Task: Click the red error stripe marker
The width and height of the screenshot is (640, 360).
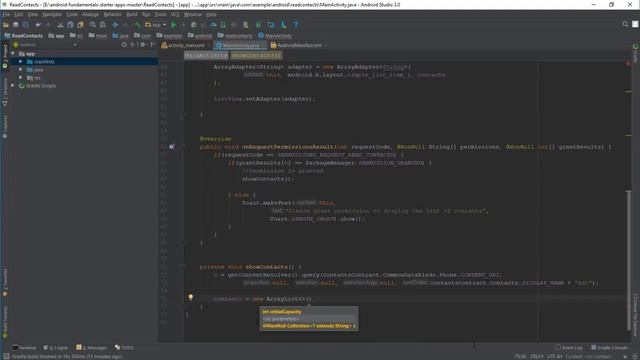Action: pos(628,64)
